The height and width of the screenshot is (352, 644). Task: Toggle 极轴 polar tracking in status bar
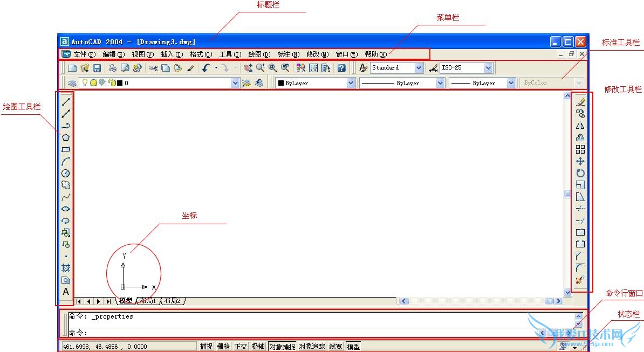[x=258, y=347]
